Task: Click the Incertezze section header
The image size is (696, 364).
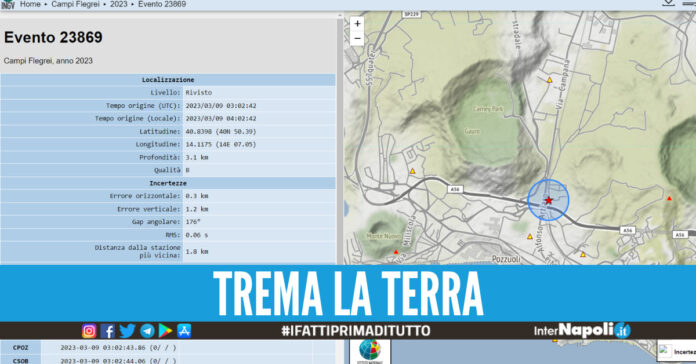Action: 168,183
